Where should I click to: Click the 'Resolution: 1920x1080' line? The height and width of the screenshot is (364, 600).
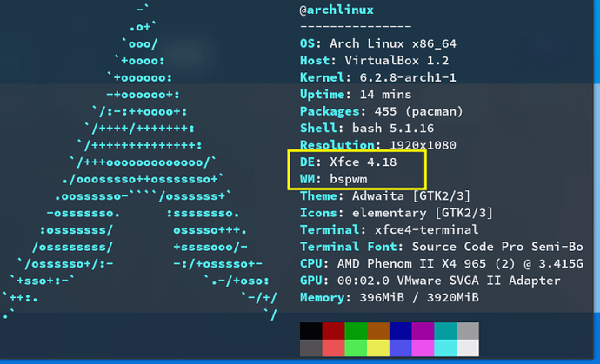pos(378,145)
